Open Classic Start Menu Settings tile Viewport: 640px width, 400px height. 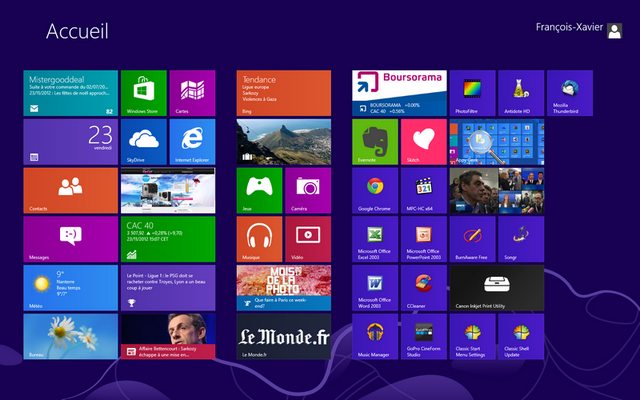click(x=473, y=336)
